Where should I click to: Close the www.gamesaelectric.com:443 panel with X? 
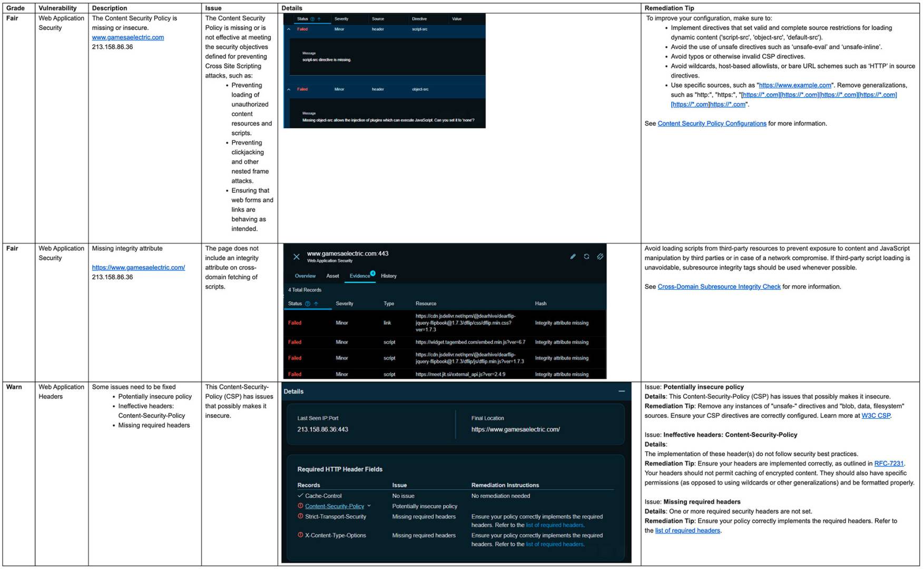tap(297, 257)
